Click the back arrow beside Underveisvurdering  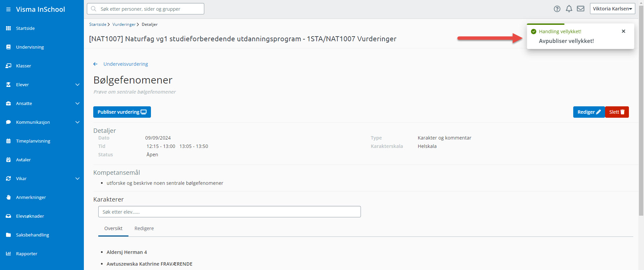[95, 64]
